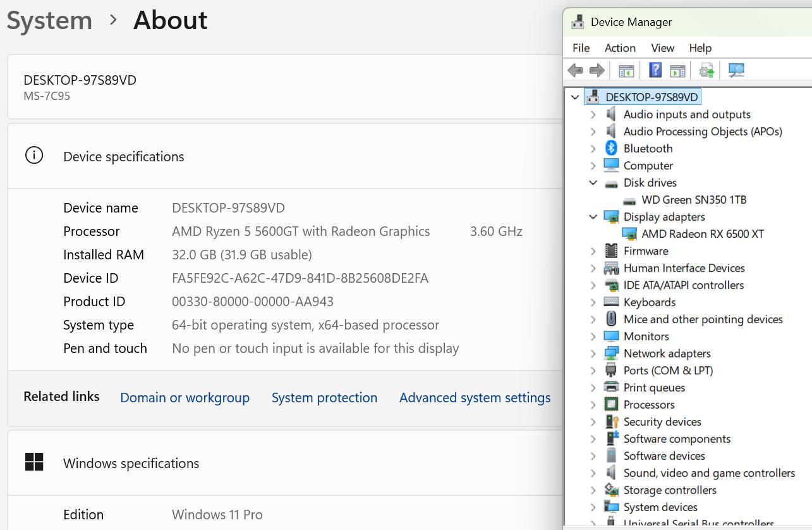Click the Network adapters icon
The height and width of the screenshot is (530, 812).
pos(611,353)
